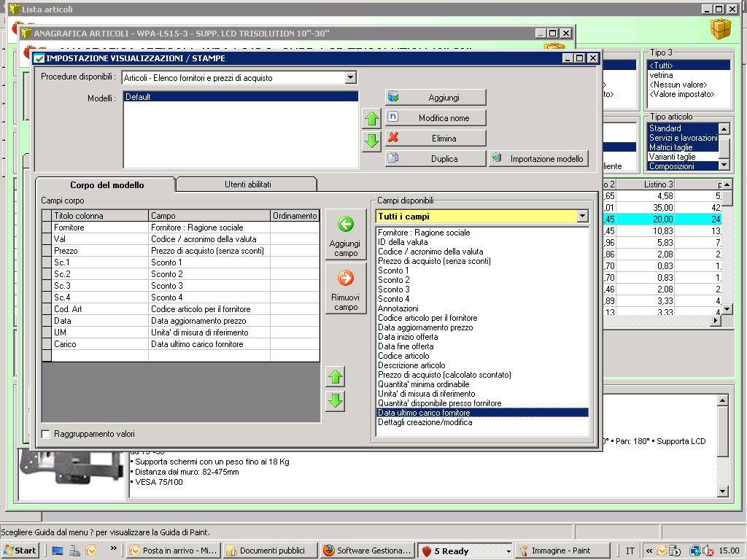The image size is (747, 560).
Task: Click the yellow cube icon at top right
Action: coord(720,29)
